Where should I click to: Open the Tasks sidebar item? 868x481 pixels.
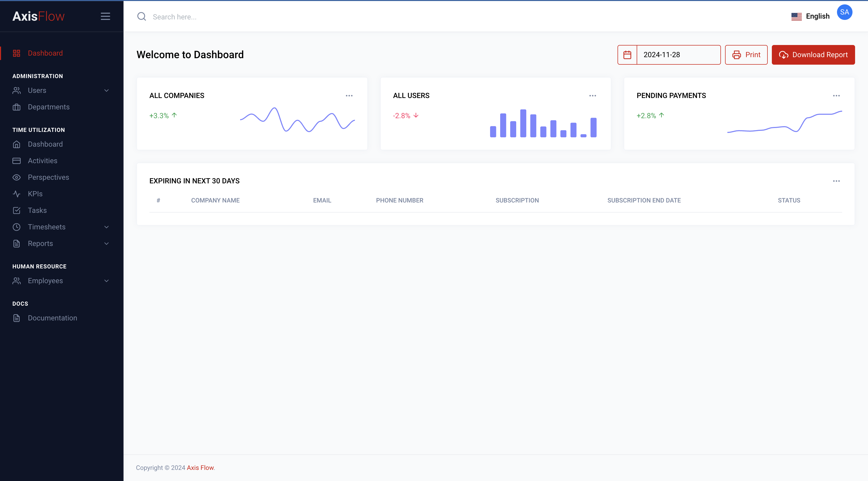[x=36, y=210]
